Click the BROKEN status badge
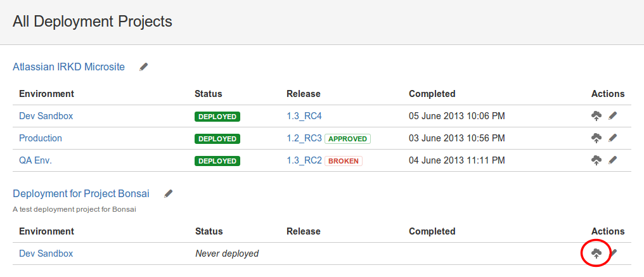Image resolution: width=644 pixels, height=277 pixels. pos(344,161)
